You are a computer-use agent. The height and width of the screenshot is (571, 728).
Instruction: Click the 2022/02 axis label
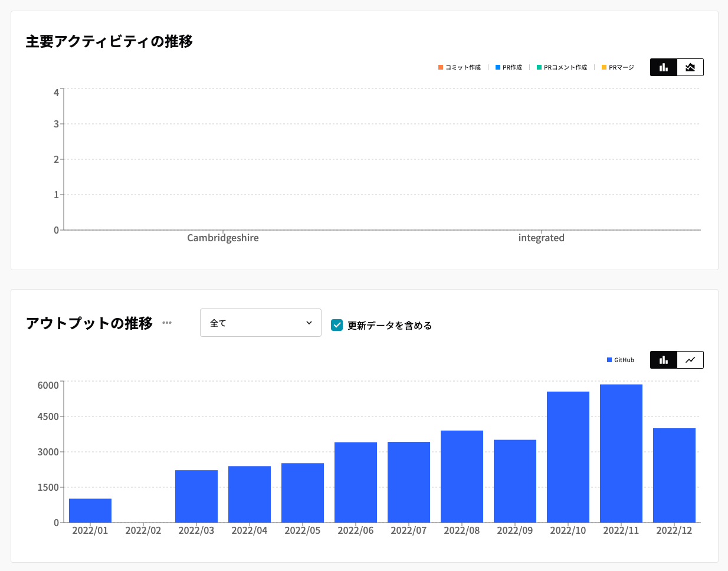pyautogui.click(x=143, y=530)
